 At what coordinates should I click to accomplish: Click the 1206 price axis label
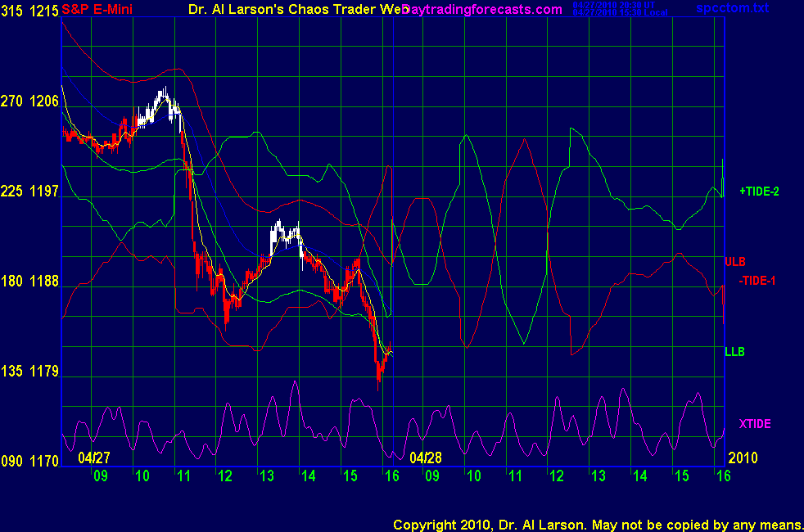point(44,101)
